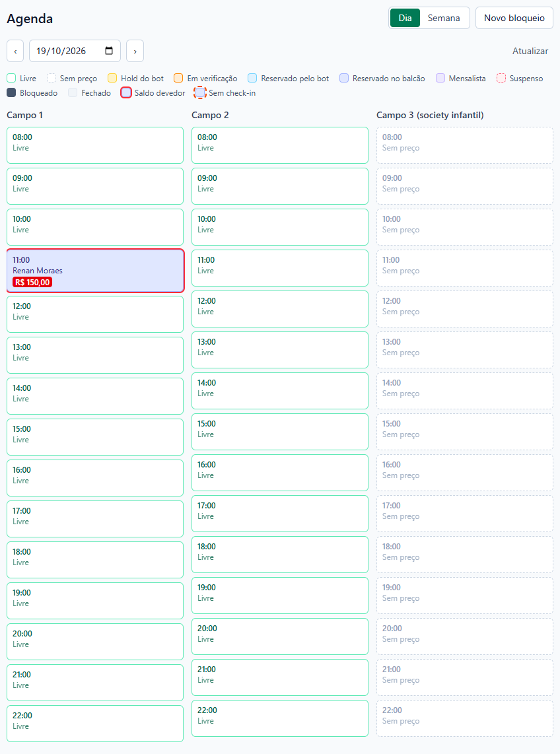The height and width of the screenshot is (754, 560).
Task: Choose the 11:00 Livre slot on Campo 2
Action: coord(280,268)
